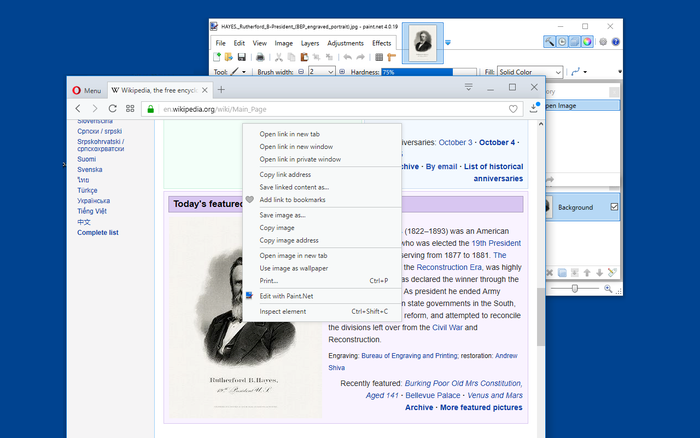
Task: Toggle History window button in Paint.NET
Action: point(562,42)
